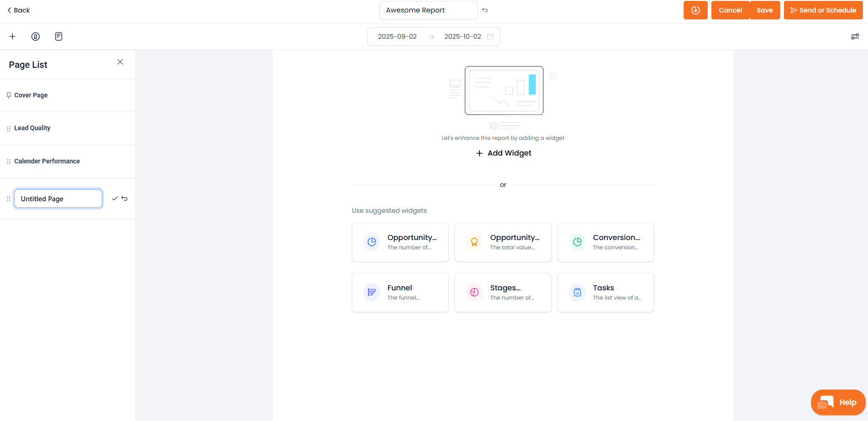Click Send or Schedule
The width and height of the screenshot is (868, 421).
tap(823, 10)
